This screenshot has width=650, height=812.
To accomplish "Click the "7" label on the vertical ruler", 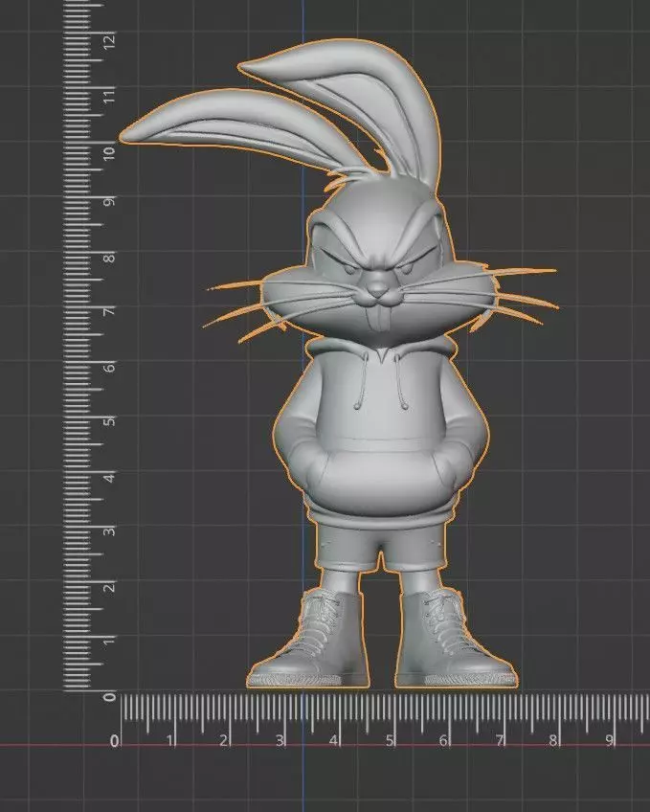I will coord(110,312).
